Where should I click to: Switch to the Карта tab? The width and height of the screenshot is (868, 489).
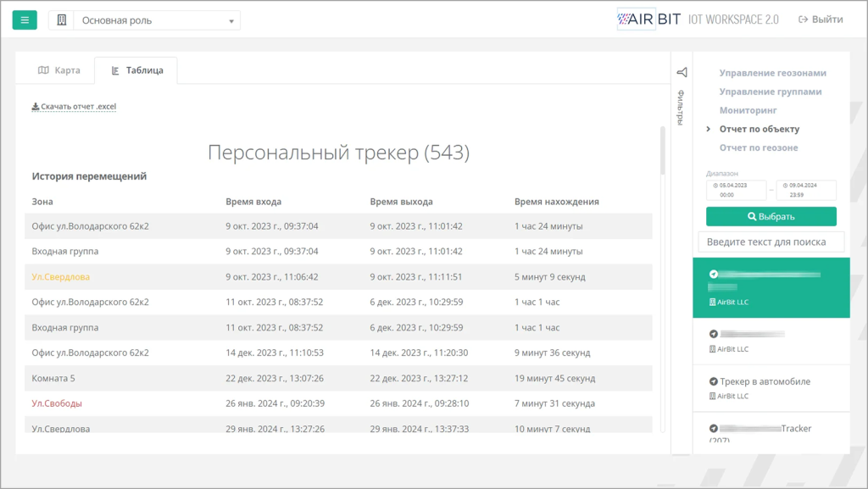pyautogui.click(x=59, y=70)
